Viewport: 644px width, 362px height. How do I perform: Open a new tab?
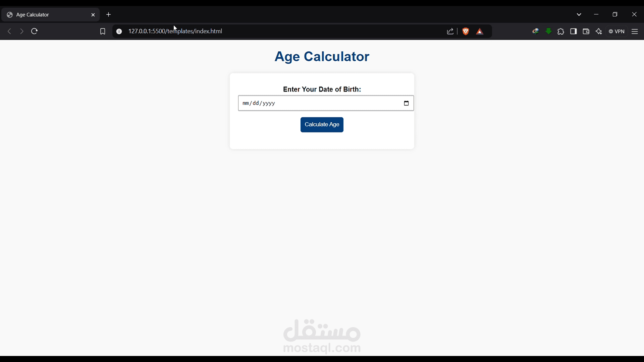pos(108,14)
